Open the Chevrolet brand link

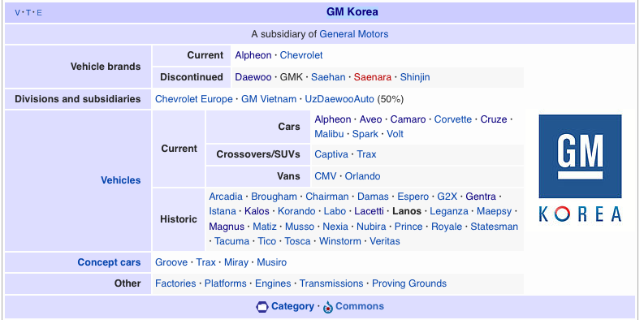(301, 55)
